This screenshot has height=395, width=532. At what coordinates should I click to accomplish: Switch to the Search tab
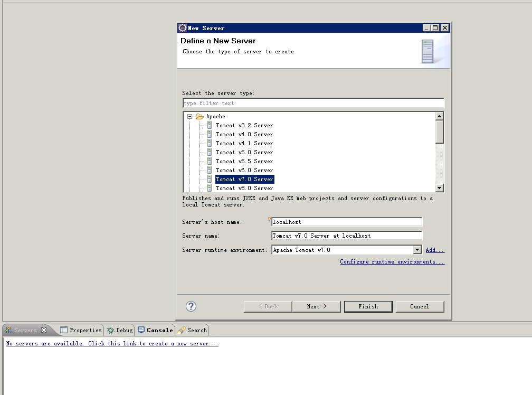192,330
